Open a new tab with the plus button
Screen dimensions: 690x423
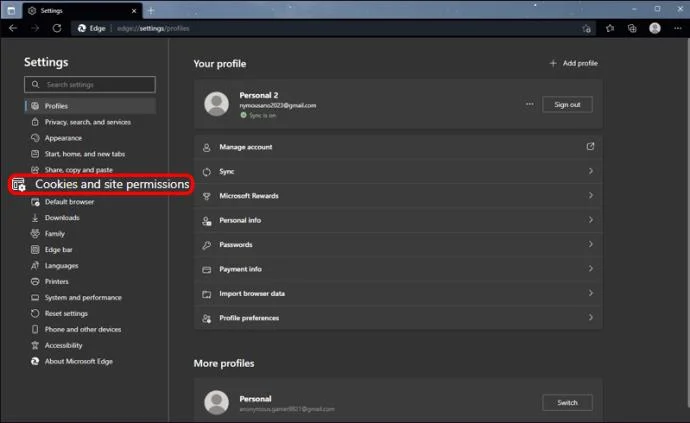tap(151, 11)
